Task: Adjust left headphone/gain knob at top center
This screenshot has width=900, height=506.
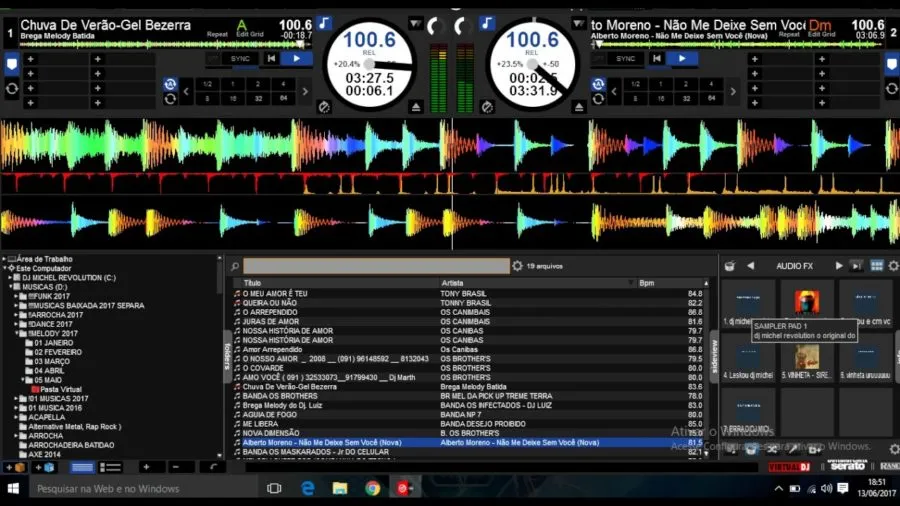Action: tap(436, 26)
